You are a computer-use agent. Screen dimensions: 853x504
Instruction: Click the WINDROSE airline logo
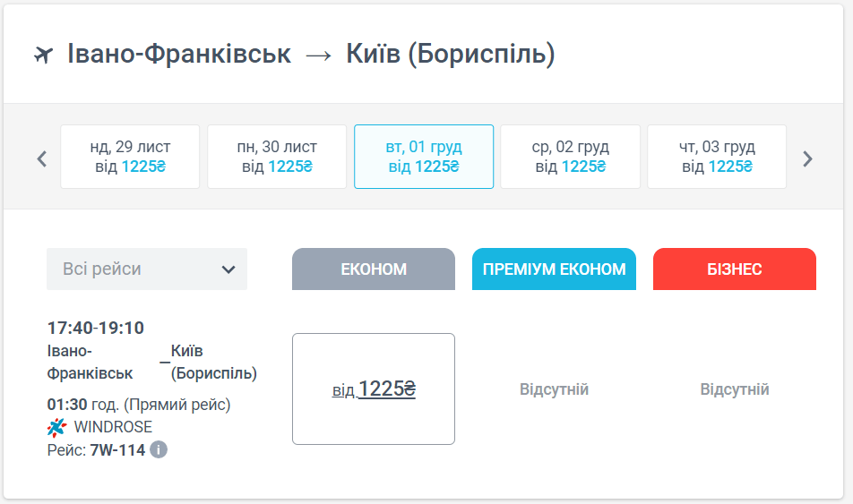tap(57, 427)
